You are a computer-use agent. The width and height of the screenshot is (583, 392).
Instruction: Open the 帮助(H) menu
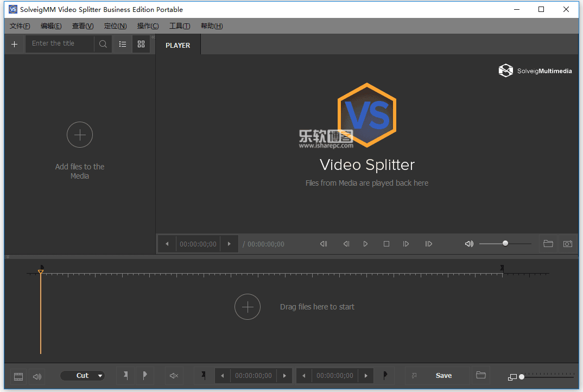[212, 26]
